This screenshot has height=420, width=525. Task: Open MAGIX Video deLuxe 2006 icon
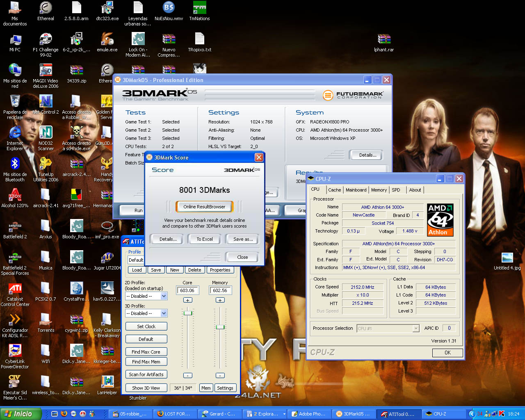46,71
